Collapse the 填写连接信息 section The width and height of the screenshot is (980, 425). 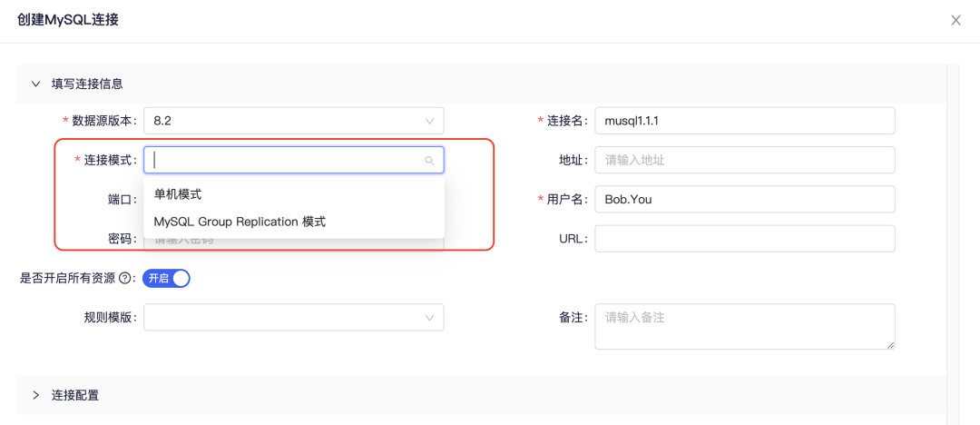coord(35,84)
